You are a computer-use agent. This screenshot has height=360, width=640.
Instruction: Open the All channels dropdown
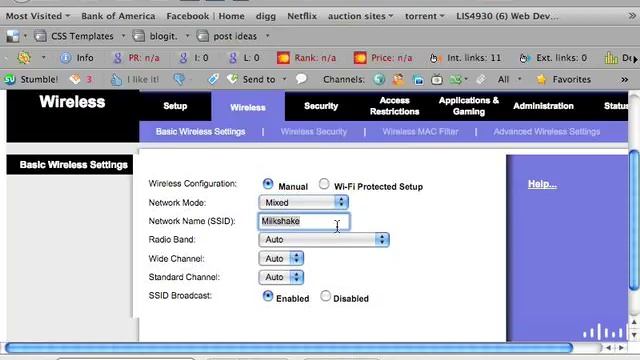pyautogui.click(x=509, y=79)
